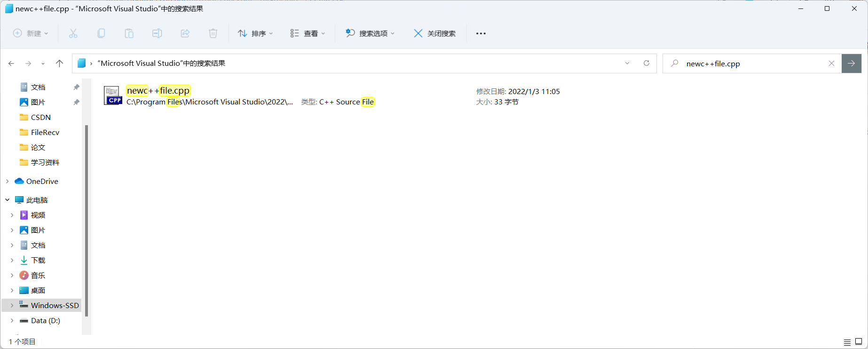Screen dimensions: 868x349
Task: Select Windows-SSD drive
Action: [x=55, y=305]
